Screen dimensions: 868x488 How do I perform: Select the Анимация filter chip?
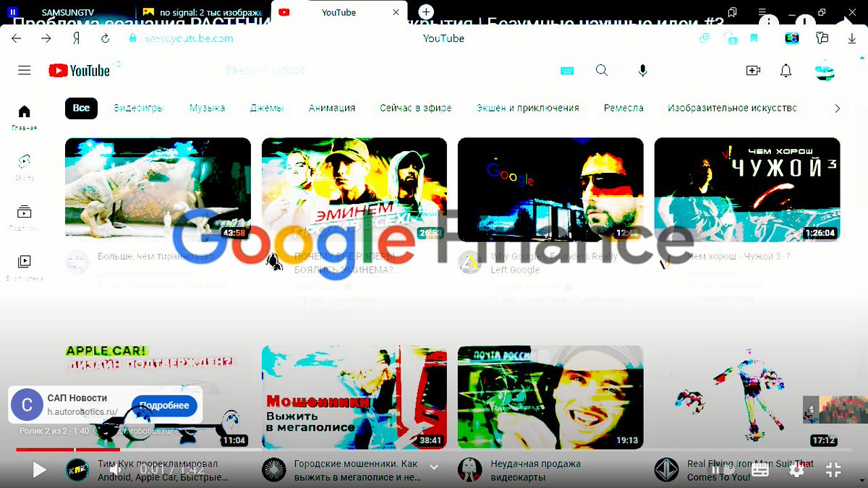332,108
